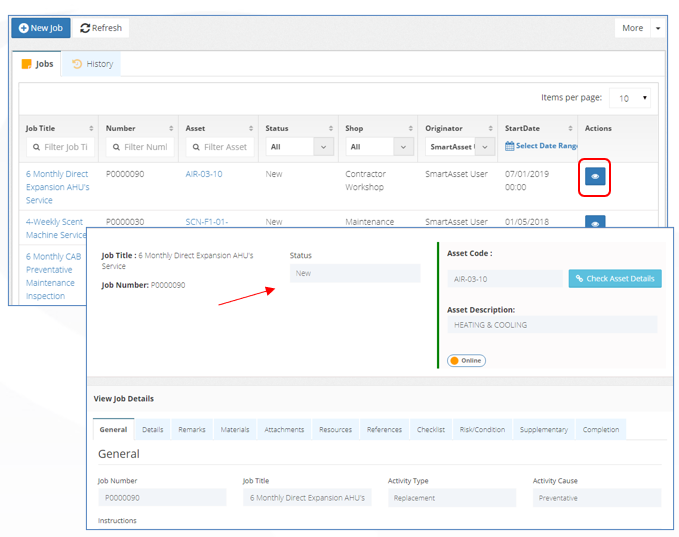Click the Asset Description field

click(552, 325)
